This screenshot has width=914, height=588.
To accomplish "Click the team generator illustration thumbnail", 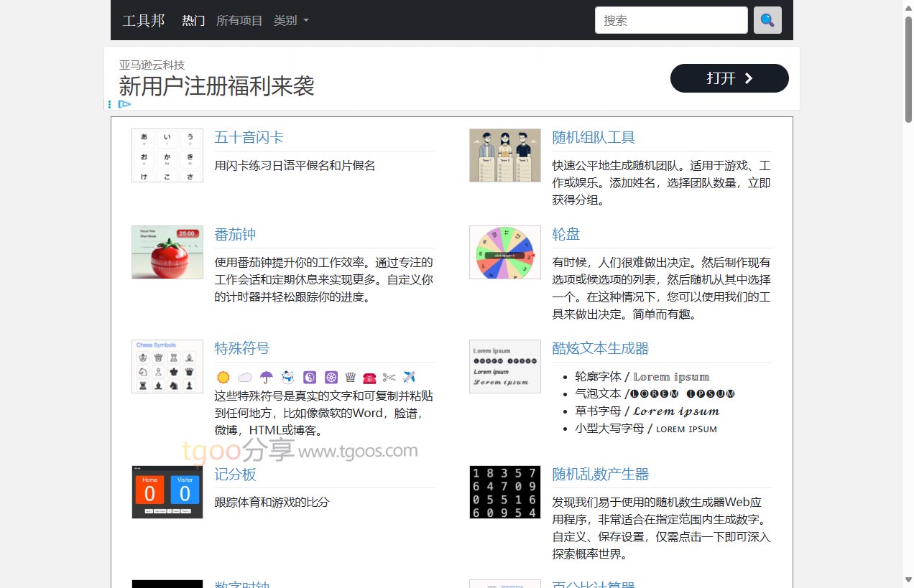I will [x=504, y=155].
